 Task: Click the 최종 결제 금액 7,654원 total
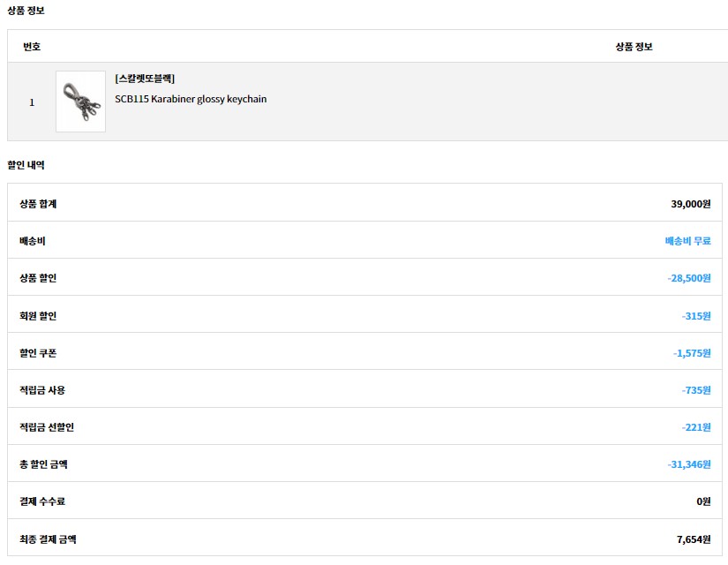coord(693,539)
